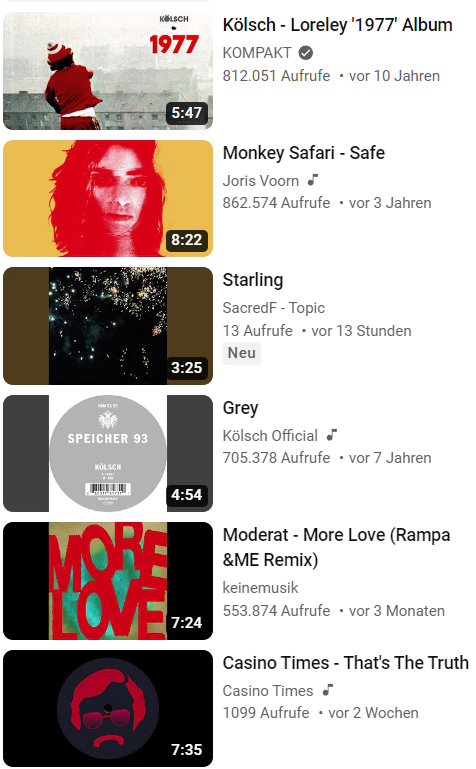Open video title 'Kölsch - Loreley 1977 Album'
This screenshot has height=769, width=476.
[x=338, y=25]
